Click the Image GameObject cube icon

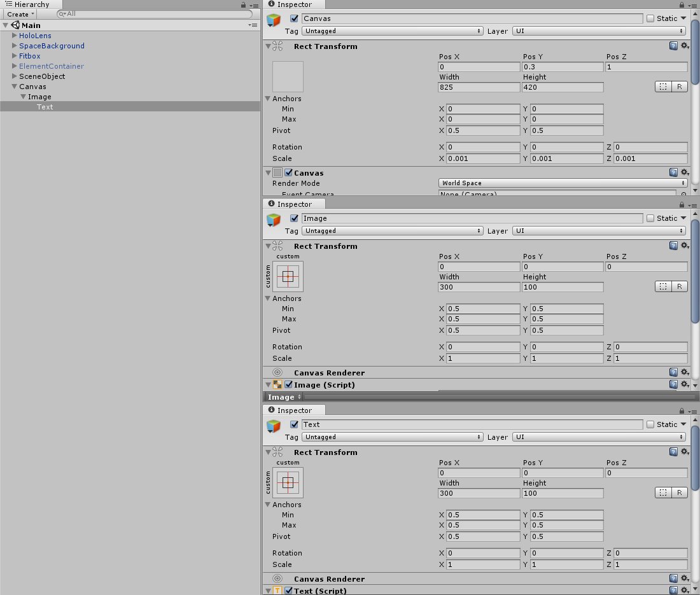click(273, 221)
